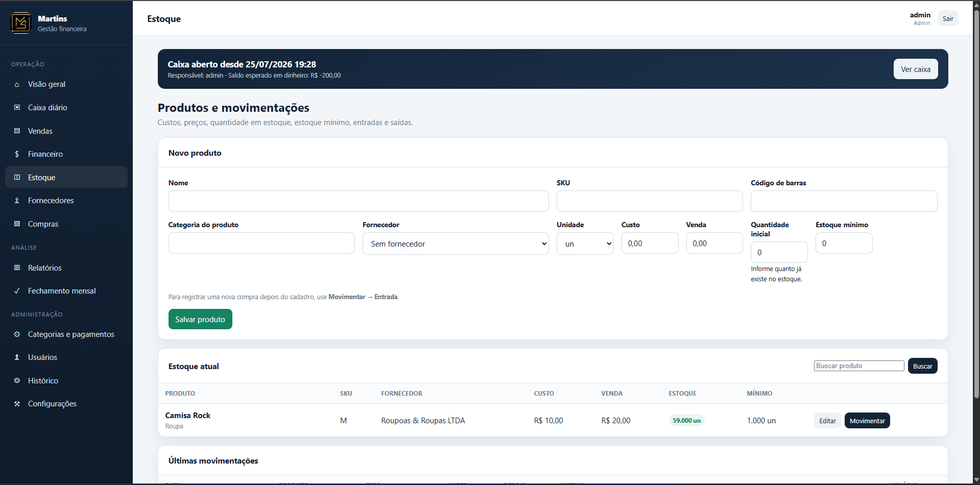Click the SKU value M cell
Viewport: 980px width, 485px height.
click(344, 421)
